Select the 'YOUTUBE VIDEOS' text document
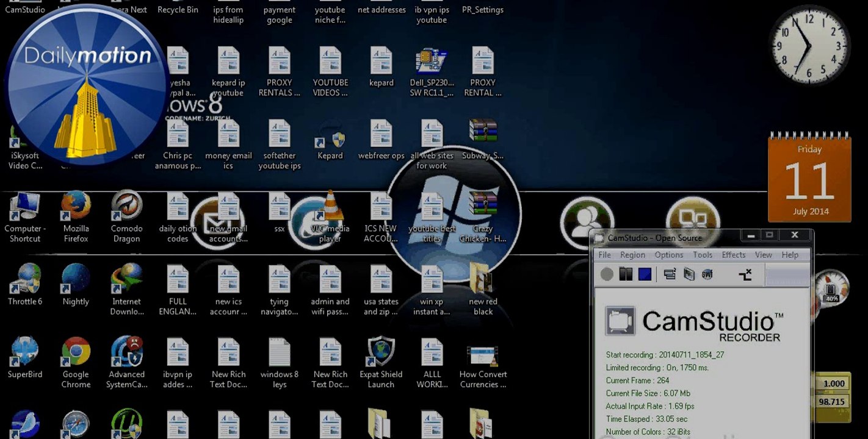Viewport: 868px width, 439px height. [x=330, y=72]
